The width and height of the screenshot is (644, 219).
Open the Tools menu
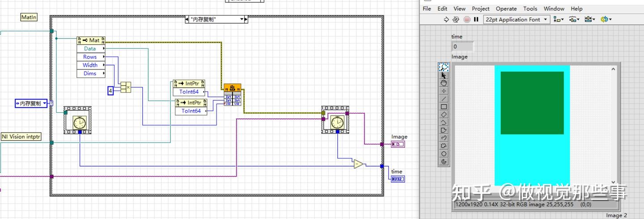pyautogui.click(x=530, y=9)
